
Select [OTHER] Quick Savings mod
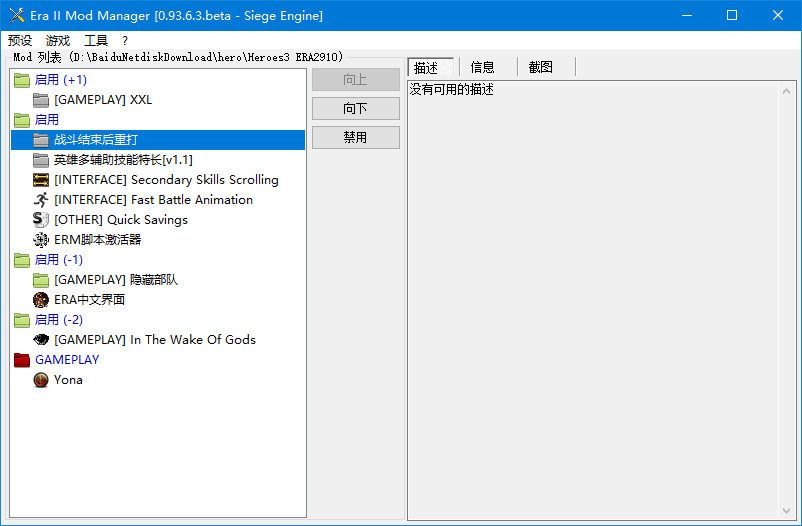[x=121, y=220]
